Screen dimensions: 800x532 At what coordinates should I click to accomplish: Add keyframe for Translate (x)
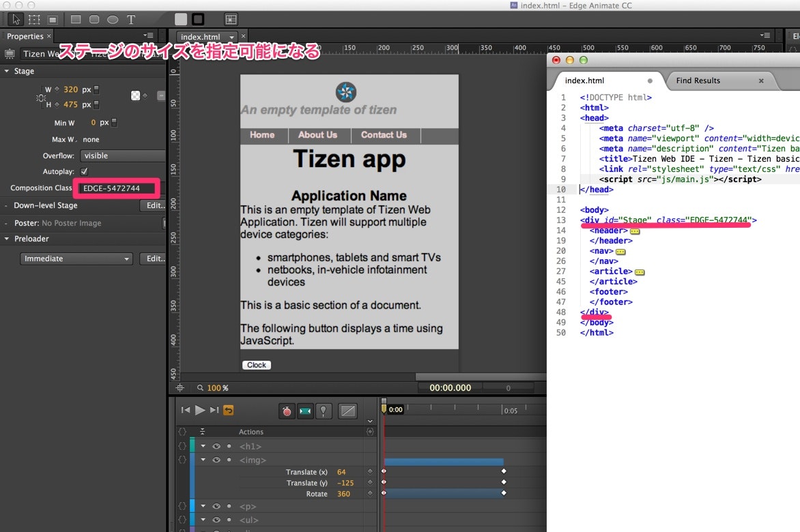coord(370,471)
